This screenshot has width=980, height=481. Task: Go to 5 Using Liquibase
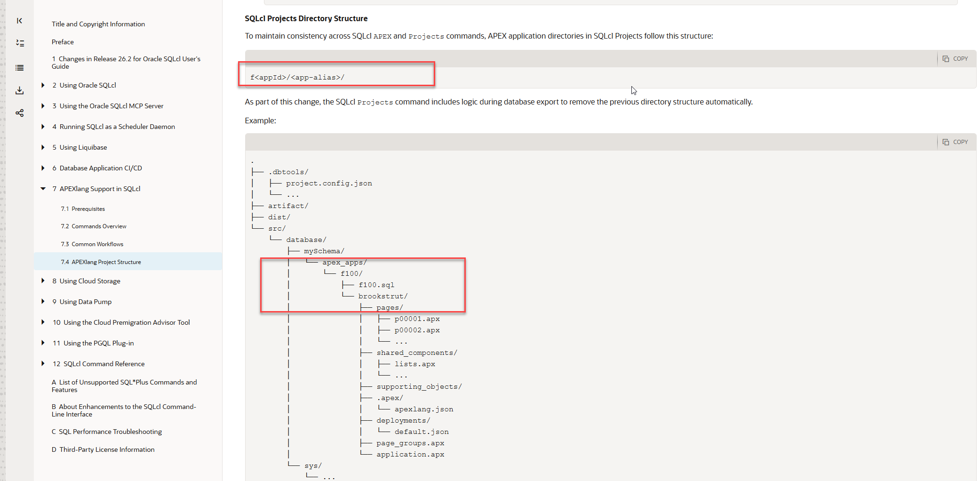click(x=80, y=147)
